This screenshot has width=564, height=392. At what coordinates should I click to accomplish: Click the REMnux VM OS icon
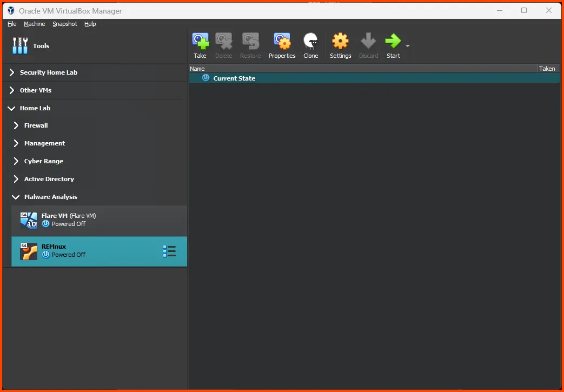click(29, 251)
